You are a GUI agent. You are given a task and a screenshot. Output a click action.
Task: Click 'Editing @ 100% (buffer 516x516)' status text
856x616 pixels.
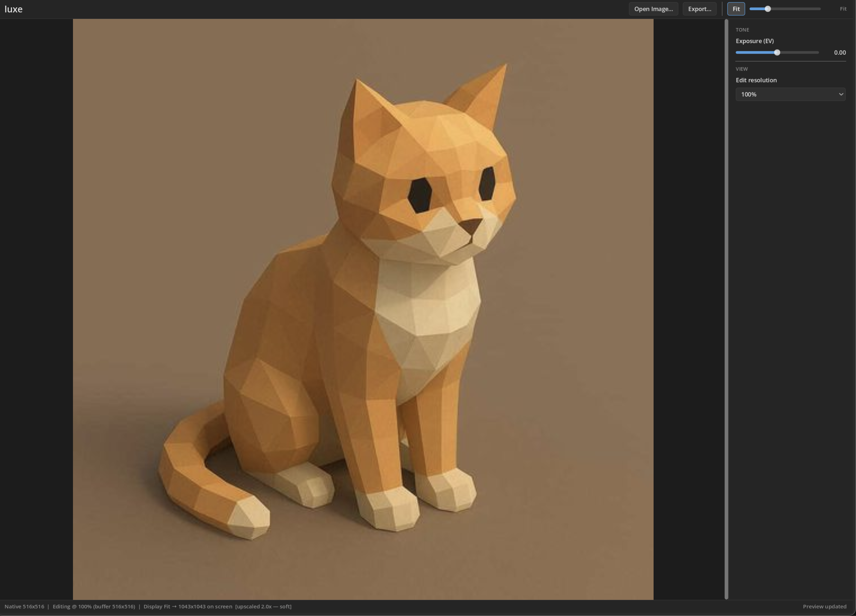click(x=94, y=607)
